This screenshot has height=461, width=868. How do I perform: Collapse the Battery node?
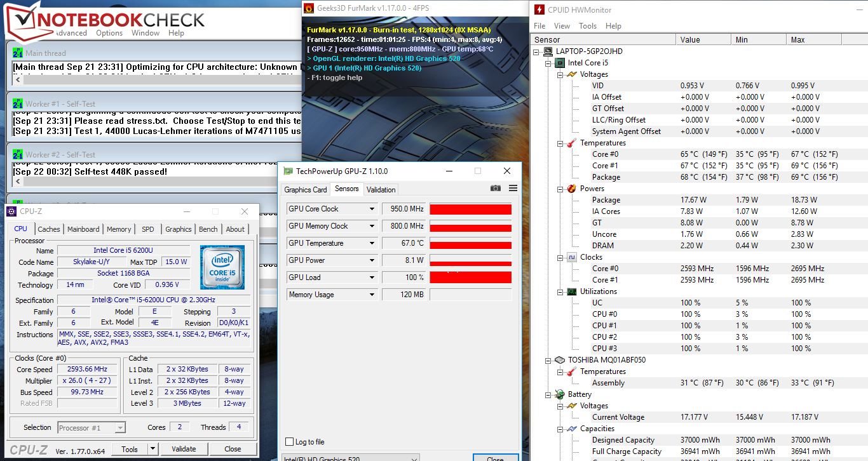click(x=548, y=394)
